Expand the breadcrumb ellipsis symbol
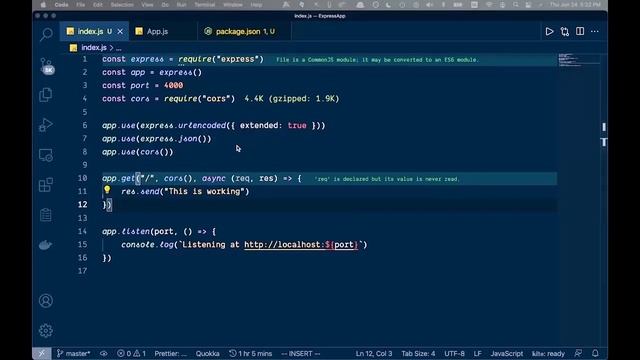The image size is (640, 360). 119,48
